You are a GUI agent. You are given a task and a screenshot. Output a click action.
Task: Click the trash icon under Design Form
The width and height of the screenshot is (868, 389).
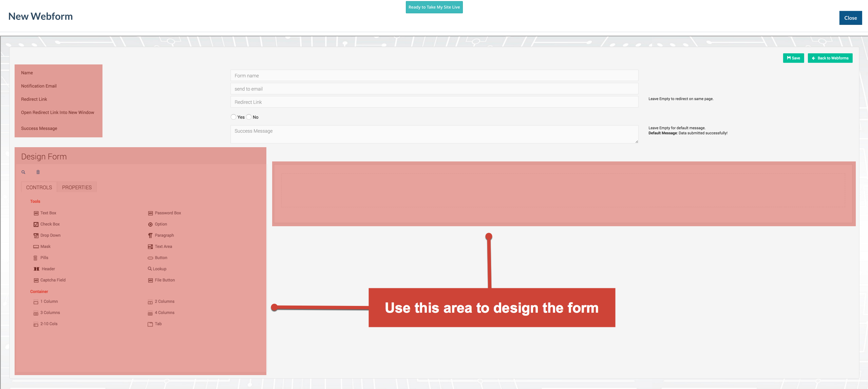tap(38, 172)
